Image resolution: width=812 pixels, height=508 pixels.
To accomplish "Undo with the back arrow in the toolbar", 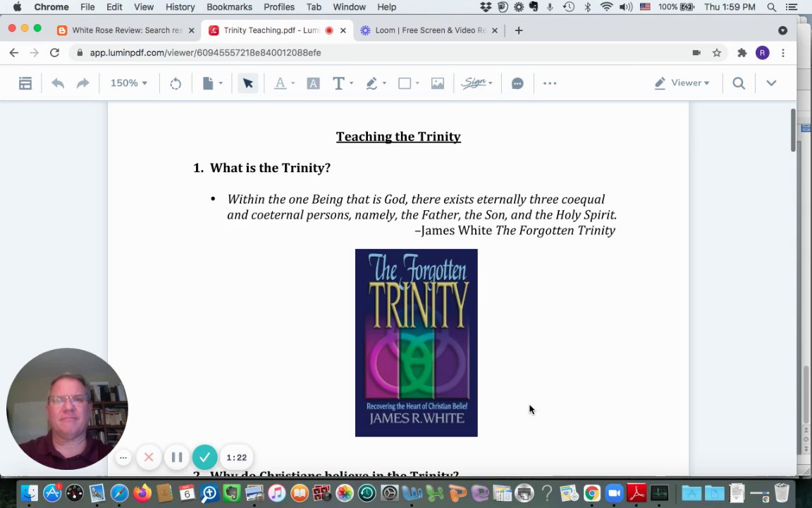I will click(x=58, y=83).
